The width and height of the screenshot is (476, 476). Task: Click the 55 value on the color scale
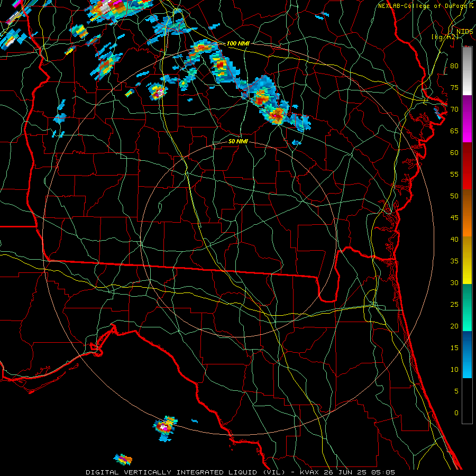454,174
